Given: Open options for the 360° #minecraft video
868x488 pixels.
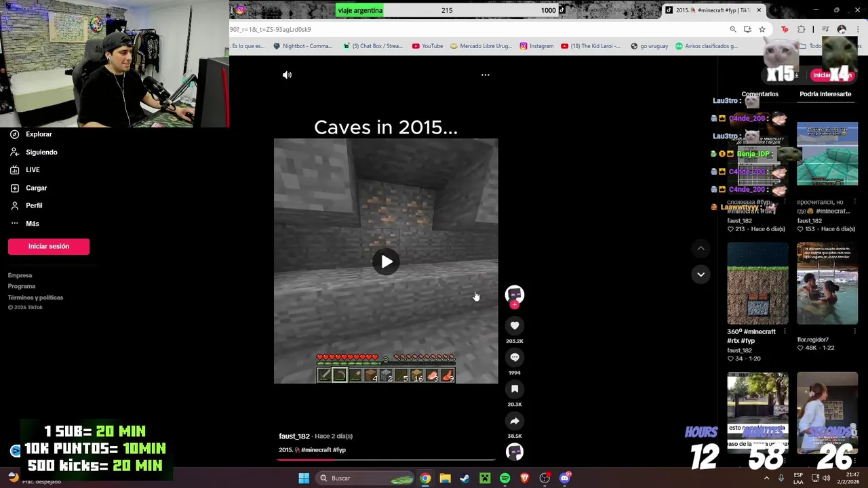Looking at the screenshot, I should click(x=785, y=331).
